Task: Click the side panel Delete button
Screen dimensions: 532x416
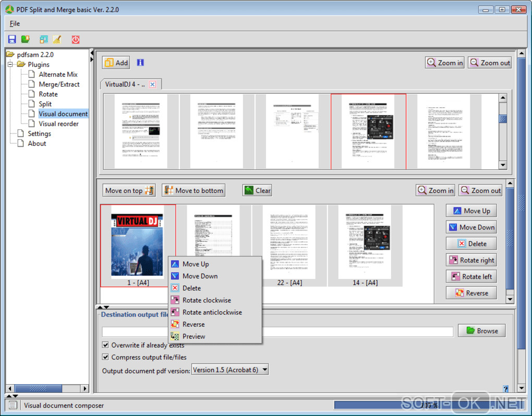Action: coord(471,243)
